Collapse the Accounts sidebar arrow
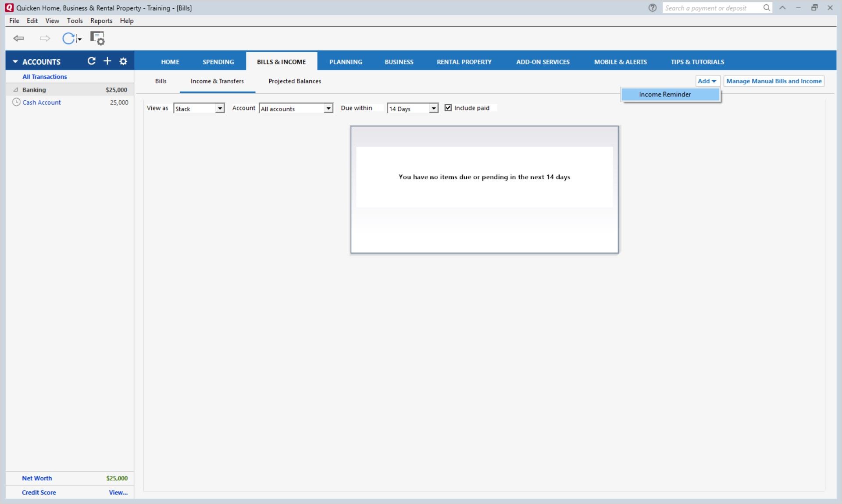Screen dimensions: 842x504 click(x=15, y=62)
